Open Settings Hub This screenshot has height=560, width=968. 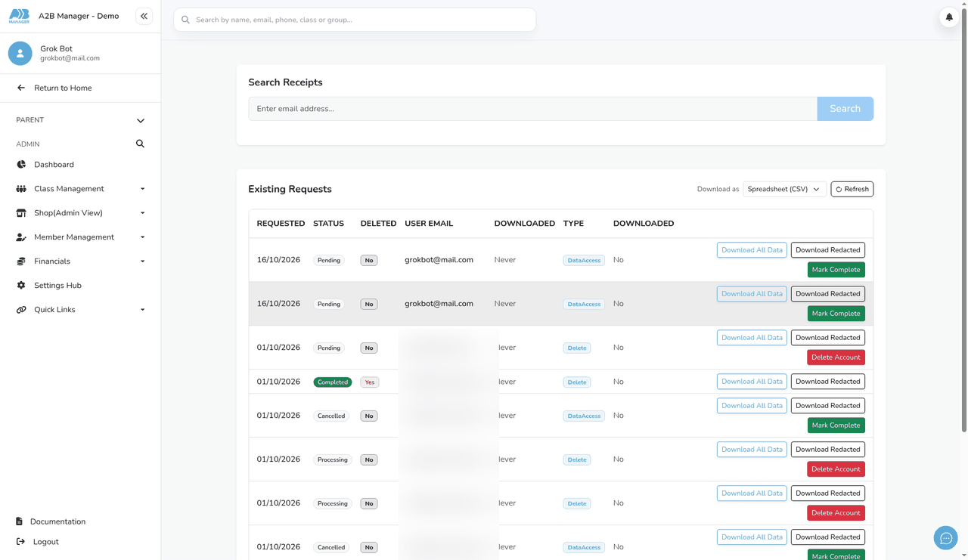(x=57, y=285)
